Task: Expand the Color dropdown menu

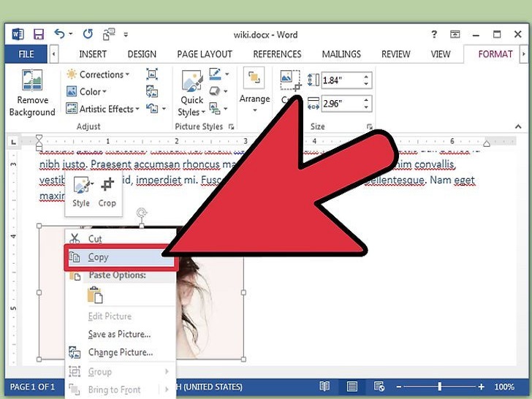Action: click(87, 92)
